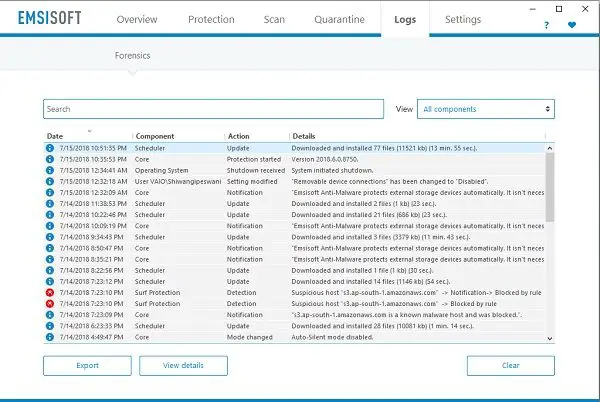Click info icon for 7/14/2018 10:22:46 PM entry
600x402 pixels.
(50, 215)
